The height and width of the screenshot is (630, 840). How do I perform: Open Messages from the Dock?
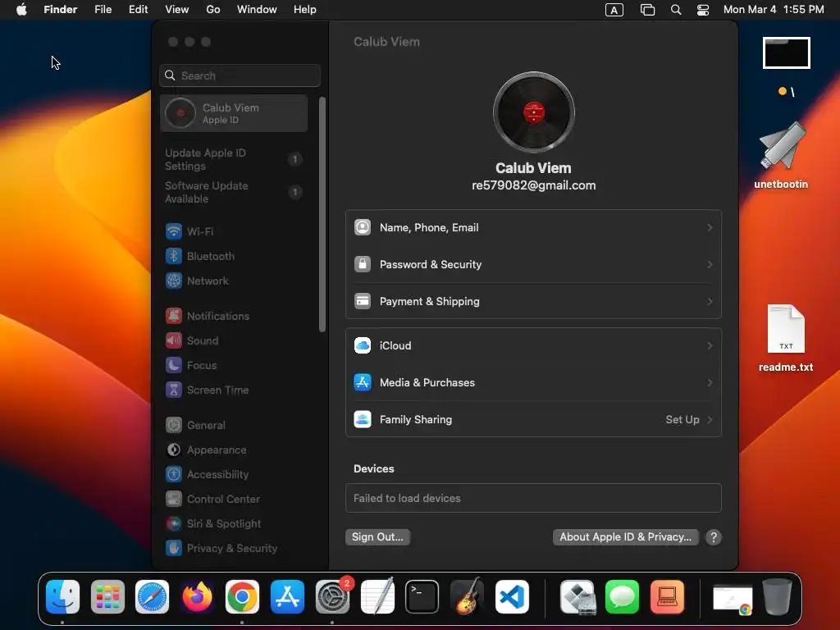coord(622,597)
